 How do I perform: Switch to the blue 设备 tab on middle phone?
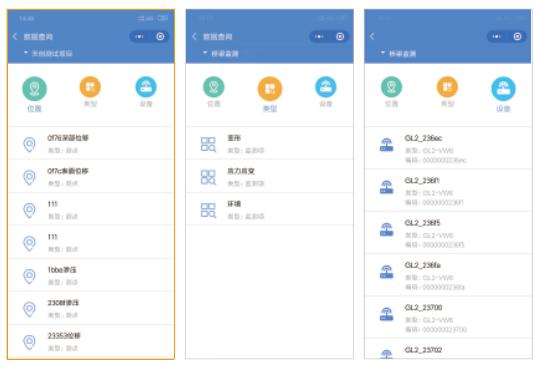[326, 91]
